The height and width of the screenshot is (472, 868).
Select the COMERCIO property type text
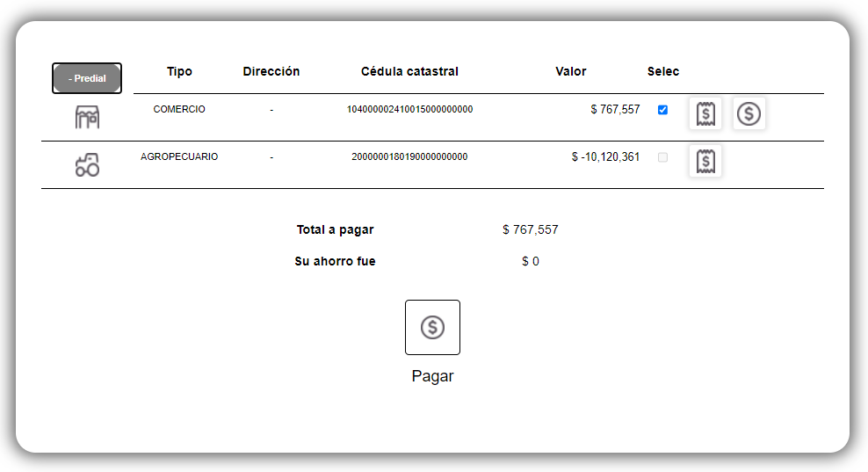click(x=179, y=110)
